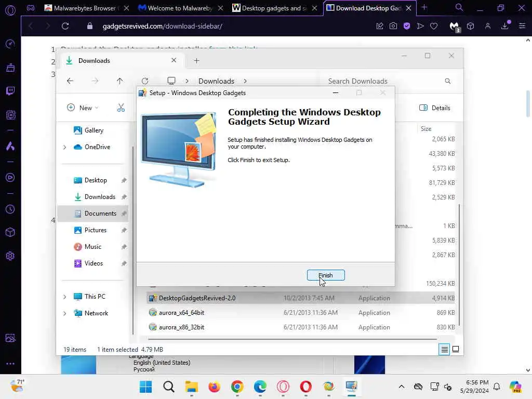This screenshot has width=532, height=399.
Task: Click the Opera GX Corner gamepad icon
Action: 31,8
